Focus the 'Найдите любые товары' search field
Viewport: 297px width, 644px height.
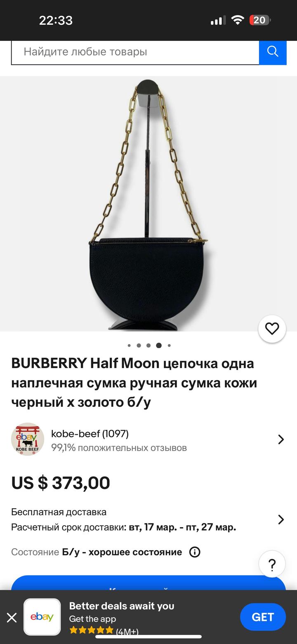135,52
